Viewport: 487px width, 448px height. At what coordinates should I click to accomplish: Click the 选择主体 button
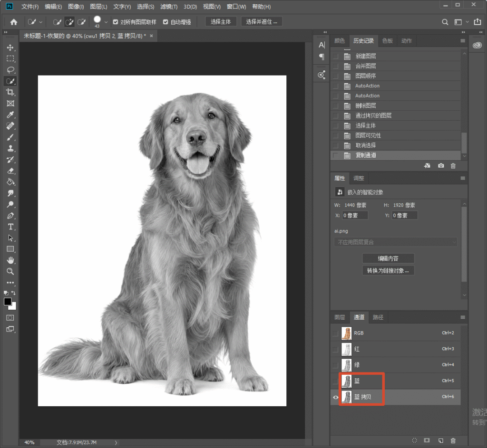pos(221,21)
